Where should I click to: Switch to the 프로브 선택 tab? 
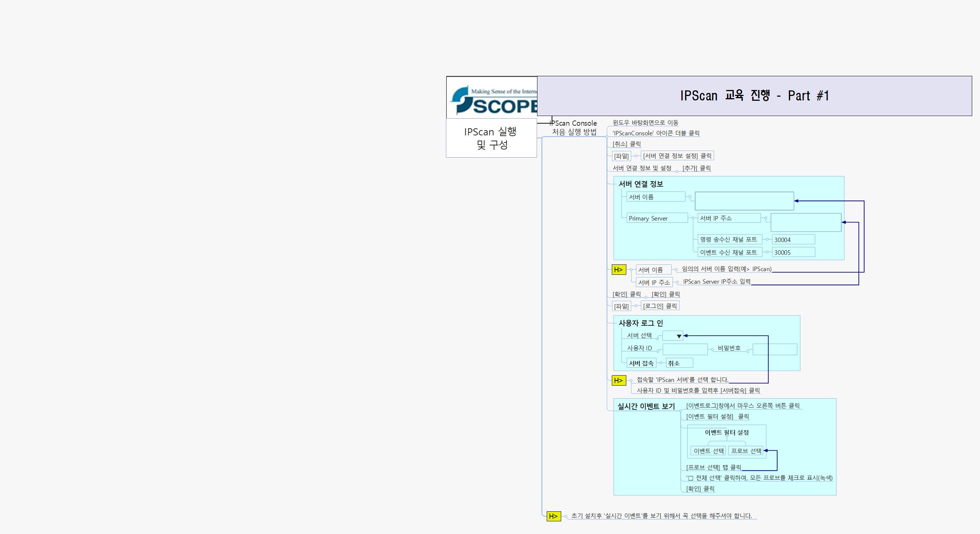[x=746, y=451]
